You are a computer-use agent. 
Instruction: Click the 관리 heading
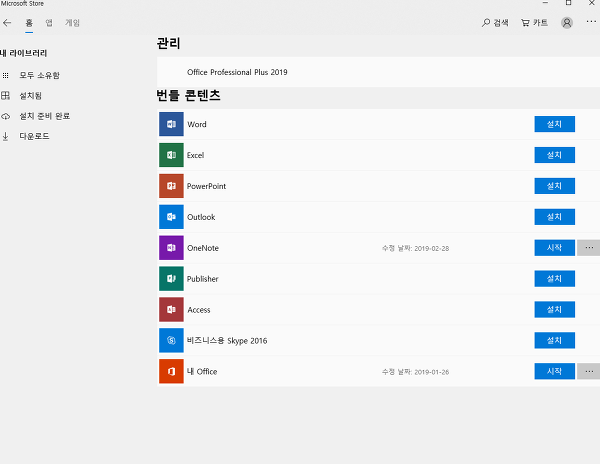(168, 43)
